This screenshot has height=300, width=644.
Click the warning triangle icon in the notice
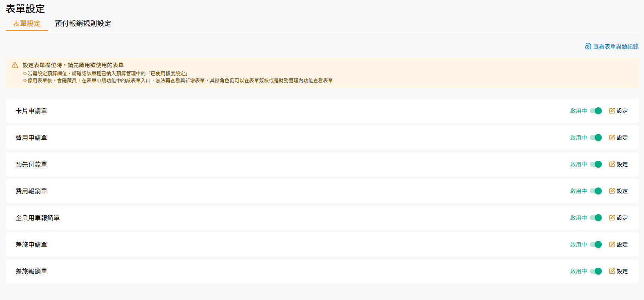(15, 65)
